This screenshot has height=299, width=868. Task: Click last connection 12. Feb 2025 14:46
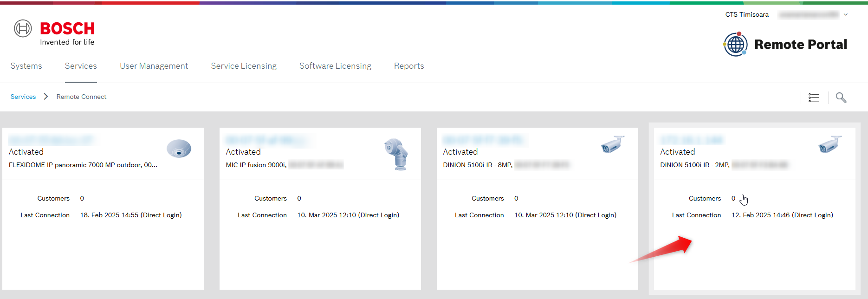coord(782,215)
